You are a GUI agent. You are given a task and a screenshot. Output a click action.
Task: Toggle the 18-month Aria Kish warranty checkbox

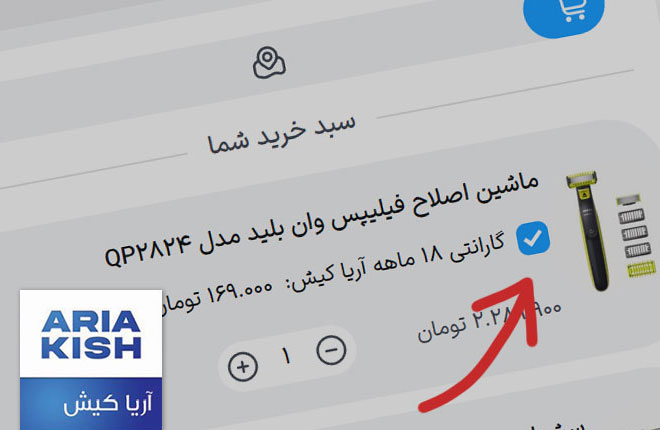point(533,238)
